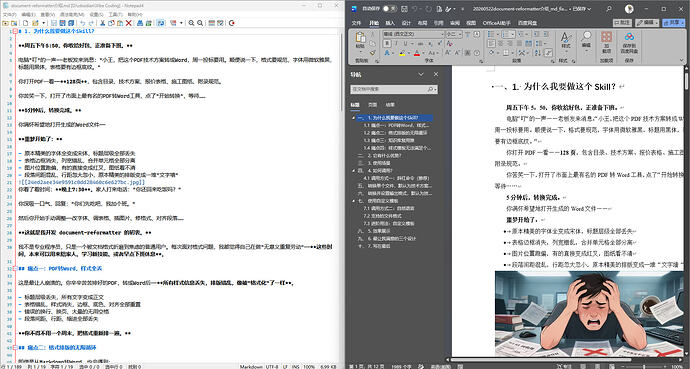The width and height of the screenshot is (690, 369).
Task: Switch to the OfficeAI助手 ribbon tab
Action: (x=496, y=23)
